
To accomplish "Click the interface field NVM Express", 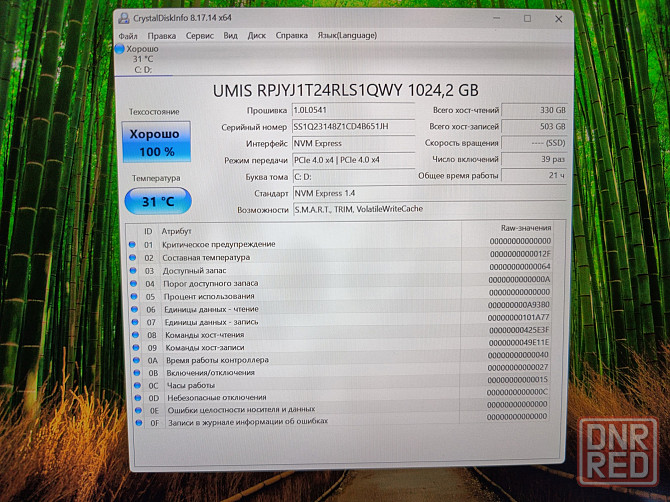I will [354, 144].
